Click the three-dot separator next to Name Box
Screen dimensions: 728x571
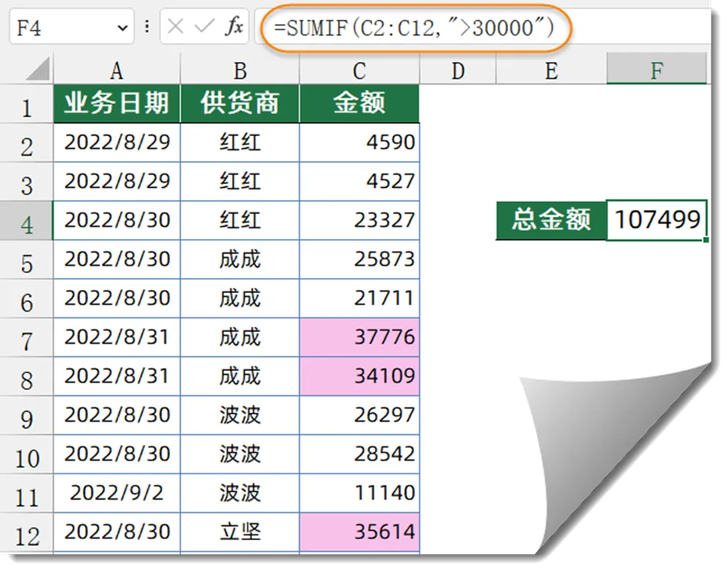(146, 28)
